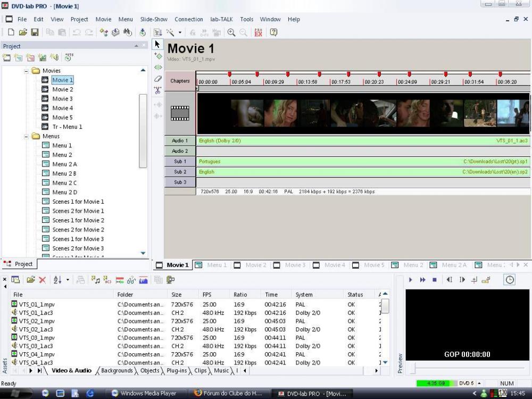Stop the preview playback
This screenshot has height=399, width=532.
[x=434, y=280]
